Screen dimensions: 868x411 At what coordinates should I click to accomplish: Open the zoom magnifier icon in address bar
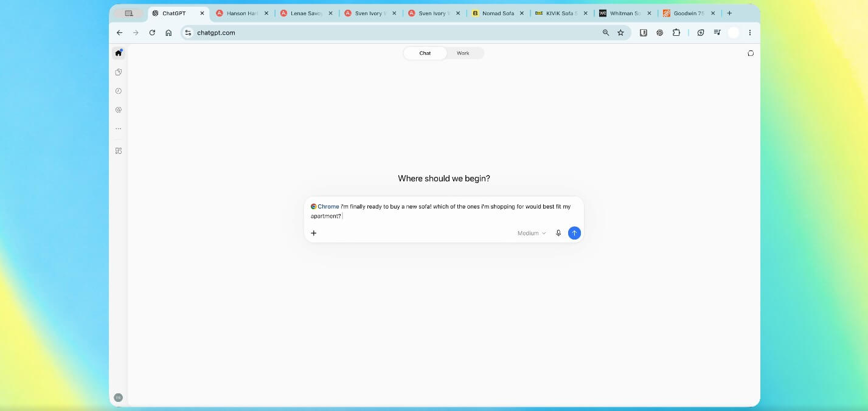click(606, 33)
